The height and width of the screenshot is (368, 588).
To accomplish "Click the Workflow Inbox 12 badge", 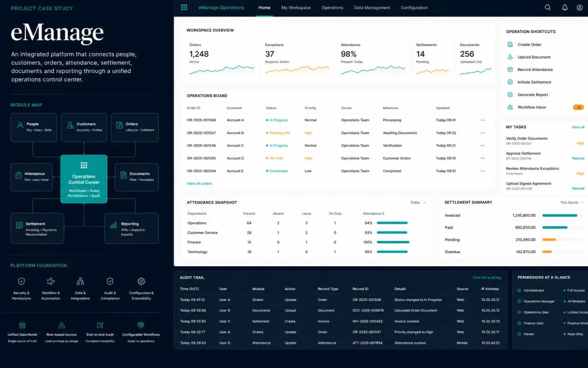I will pyautogui.click(x=578, y=107).
